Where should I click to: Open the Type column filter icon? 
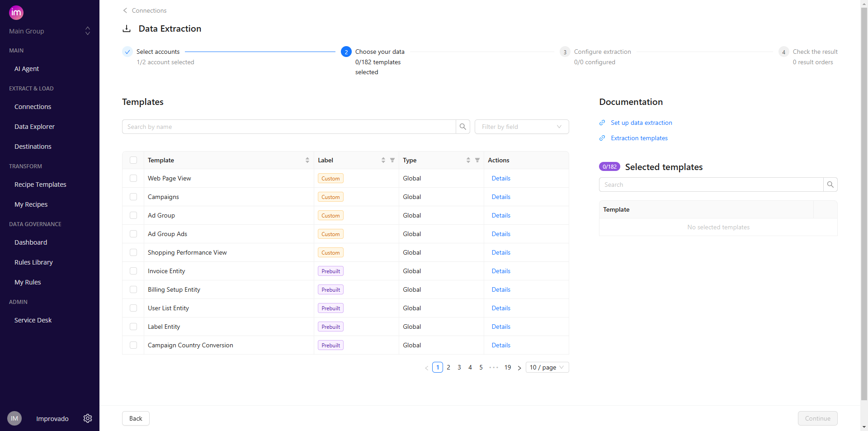click(477, 160)
